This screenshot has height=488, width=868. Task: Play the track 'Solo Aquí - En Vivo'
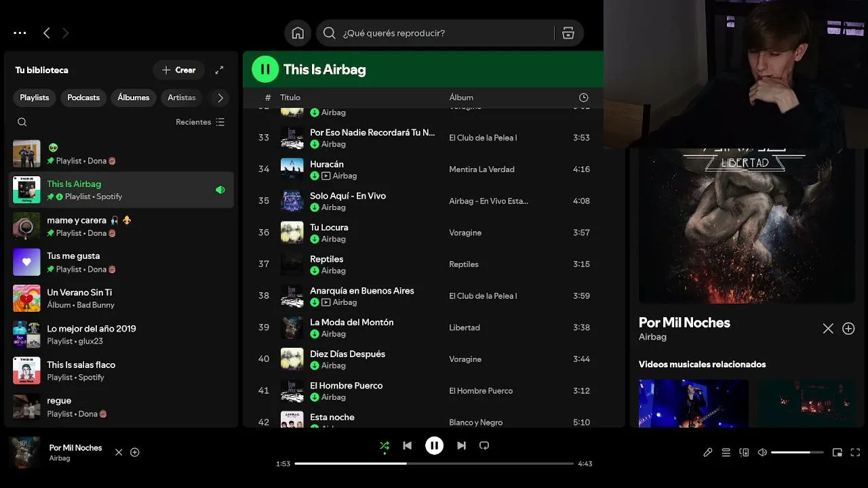pyautogui.click(x=348, y=196)
